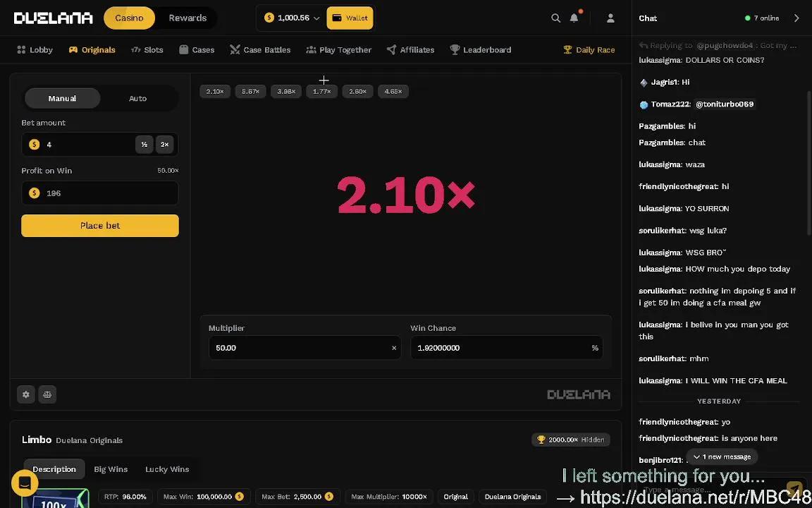Select the 1.77× history result chip

tap(321, 92)
